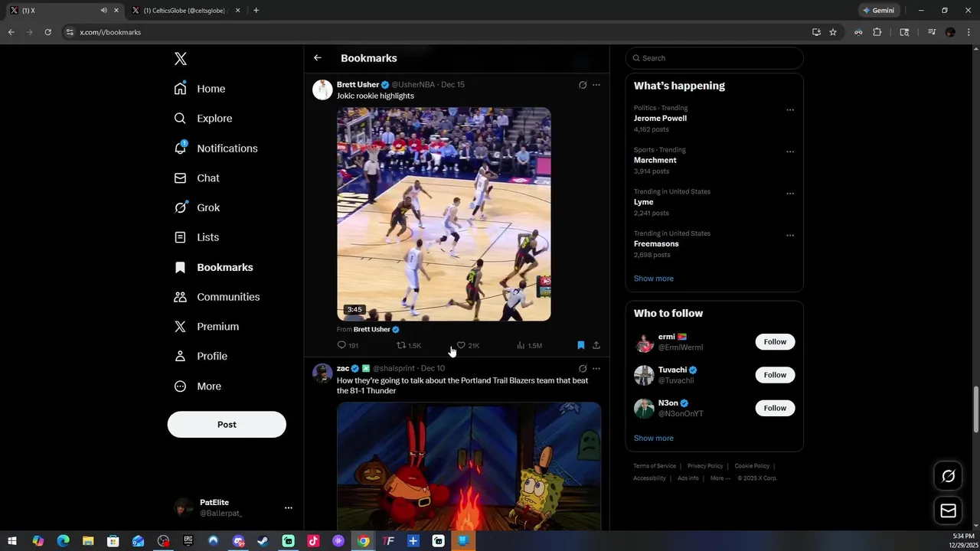Click Grok icon on zac post
The image size is (980, 551).
[x=583, y=369]
